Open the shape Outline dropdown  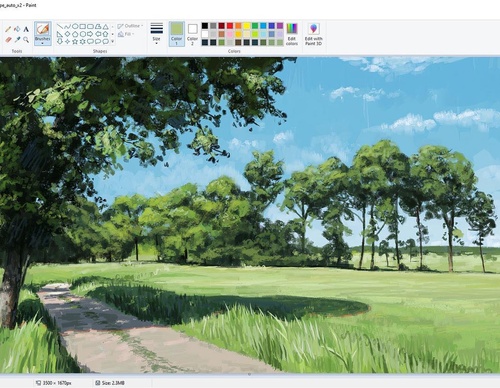130,26
